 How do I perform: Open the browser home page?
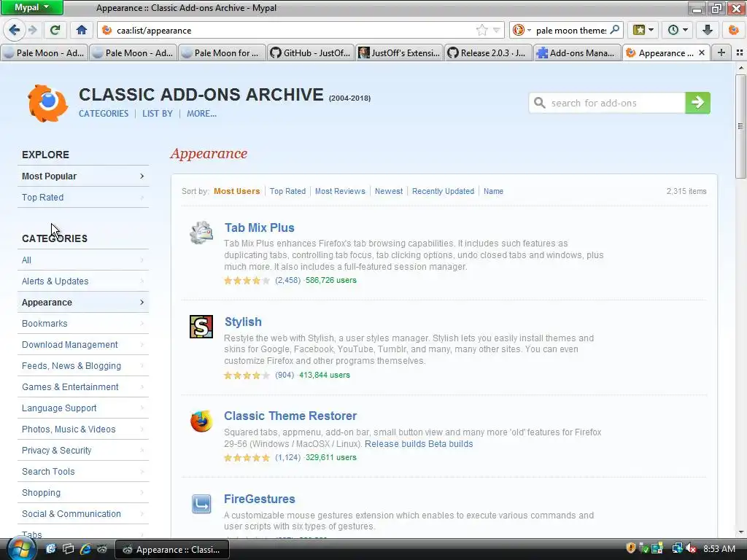point(82,30)
